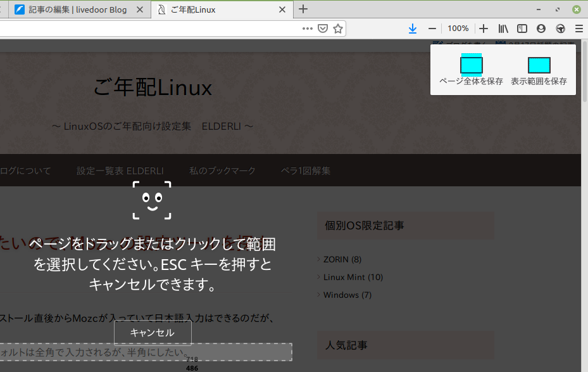Toggle the sidebar view icon
Viewport: 588px width, 372px height.
tap(522, 29)
